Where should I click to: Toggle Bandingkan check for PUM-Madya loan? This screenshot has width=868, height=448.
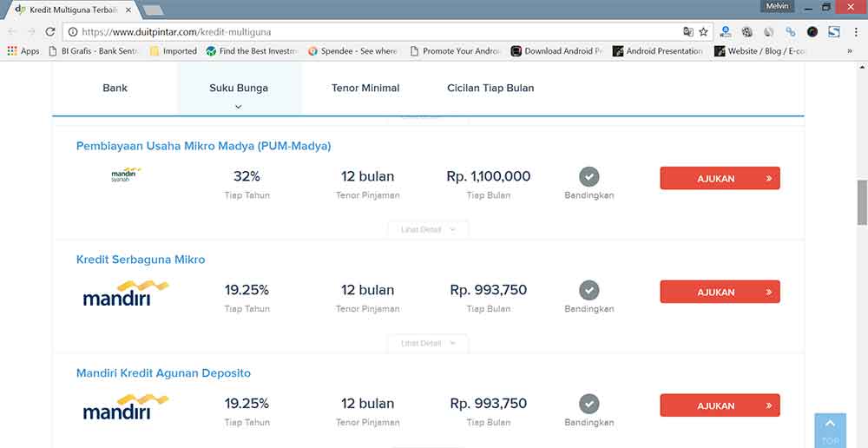pyautogui.click(x=589, y=177)
